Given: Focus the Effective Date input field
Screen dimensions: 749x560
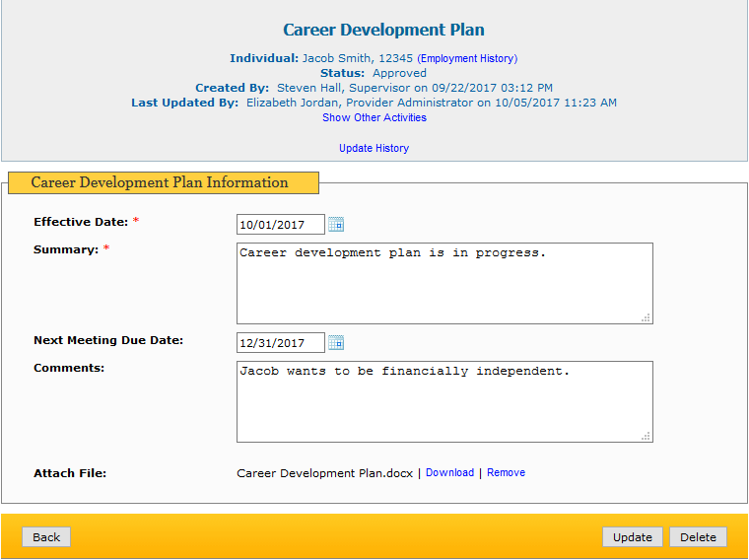Looking at the screenshot, I should click(281, 225).
